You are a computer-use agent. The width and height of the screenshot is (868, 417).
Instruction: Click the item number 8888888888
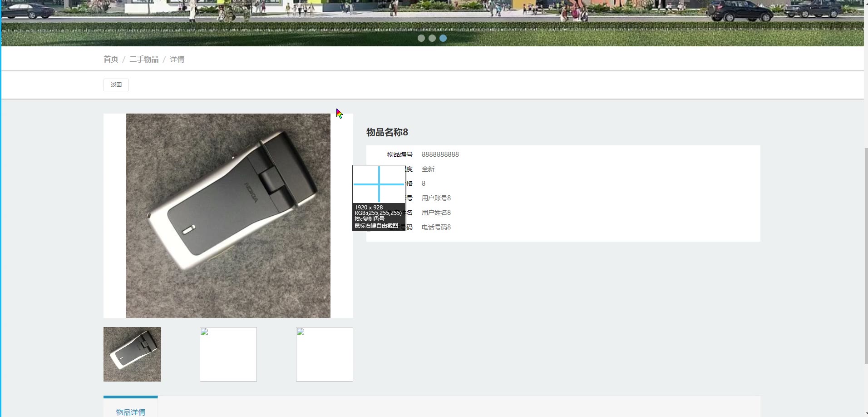(440, 154)
